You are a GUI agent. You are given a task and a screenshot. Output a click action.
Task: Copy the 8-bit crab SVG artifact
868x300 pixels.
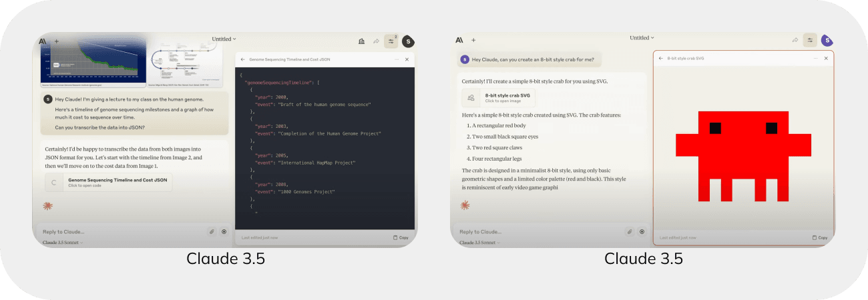coord(819,237)
